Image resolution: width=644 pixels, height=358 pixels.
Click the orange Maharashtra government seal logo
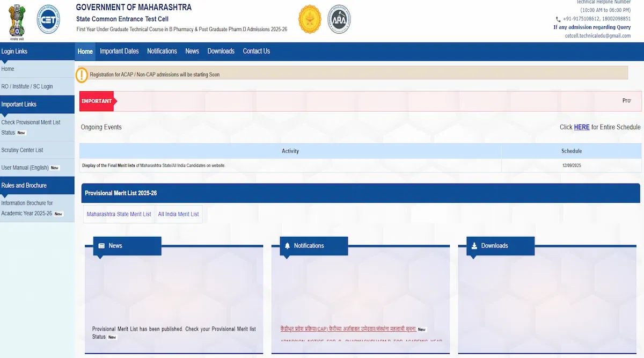pyautogui.click(x=310, y=19)
